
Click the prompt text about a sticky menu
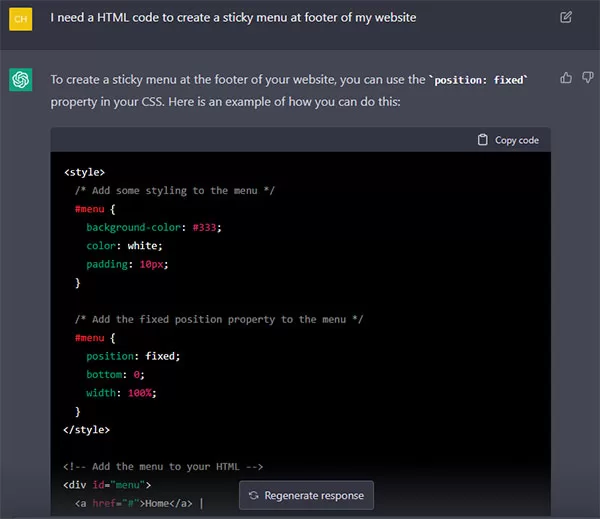tap(233, 18)
